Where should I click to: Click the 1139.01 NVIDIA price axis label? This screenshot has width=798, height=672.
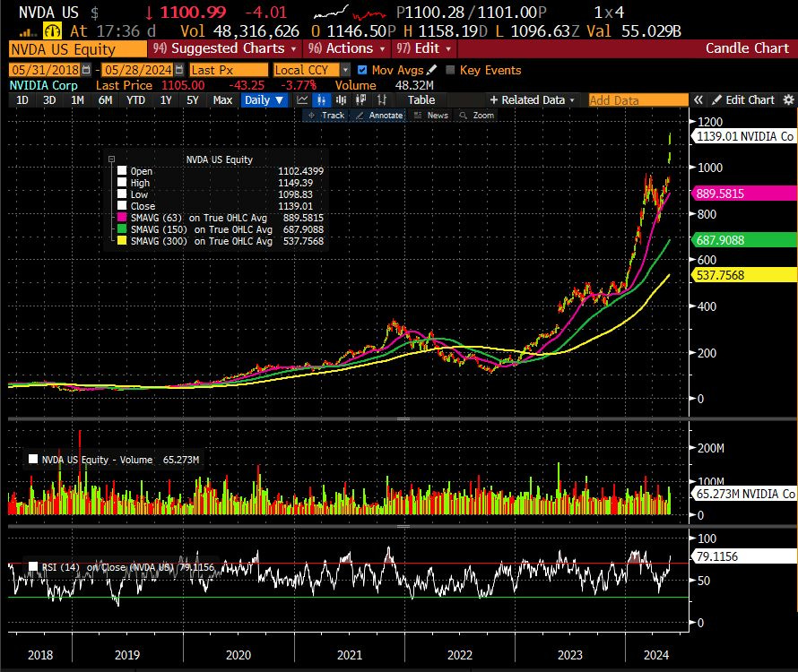744,136
